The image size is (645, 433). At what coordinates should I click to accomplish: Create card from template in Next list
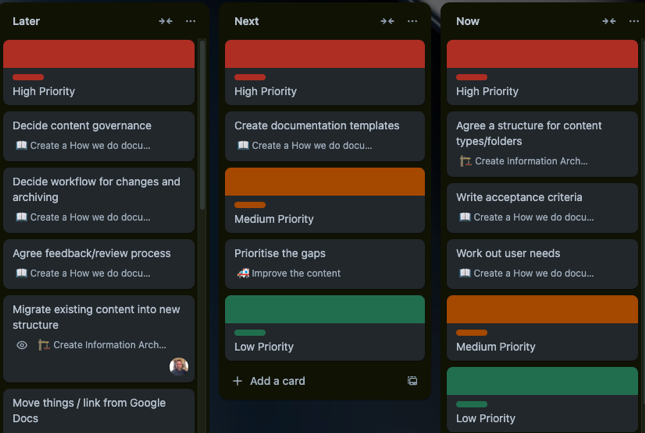click(x=412, y=381)
